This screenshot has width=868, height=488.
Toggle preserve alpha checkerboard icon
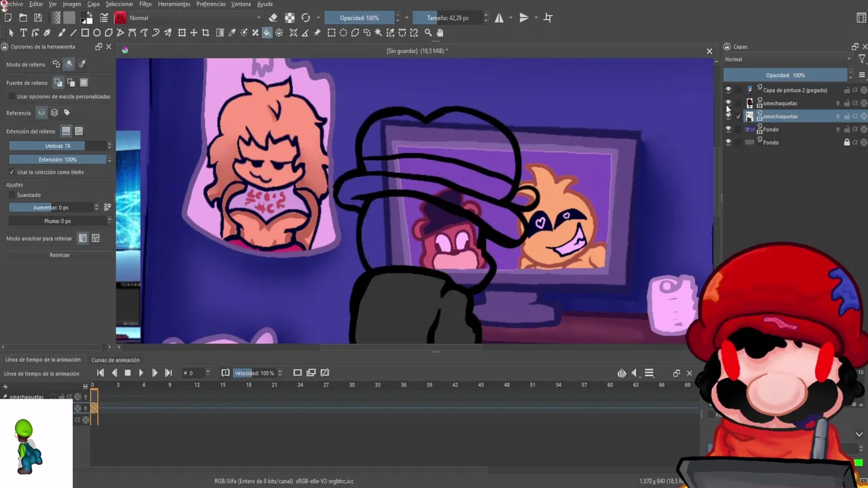(x=290, y=18)
